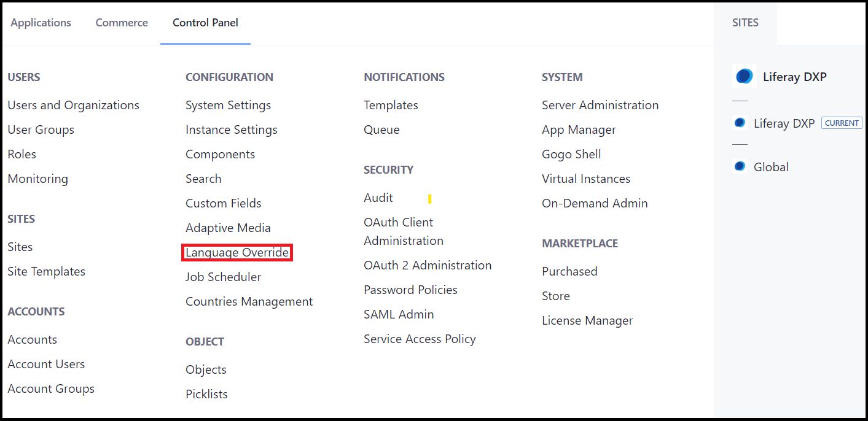Switch to the Commerce tab
Image resolution: width=868 pixels, height=421 pixels.
pyautogui.click(x=122, y=23)
